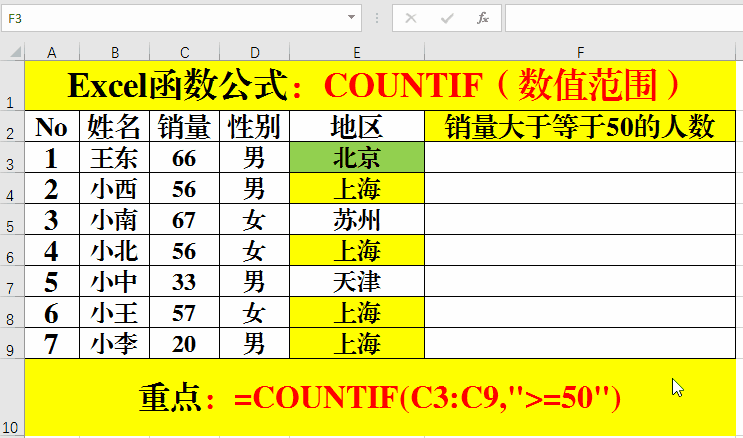Viewport: 743px width, 438px height.
Task: Click the name cell '小王'
Action: pyautogui.click(x=115, y=312)
